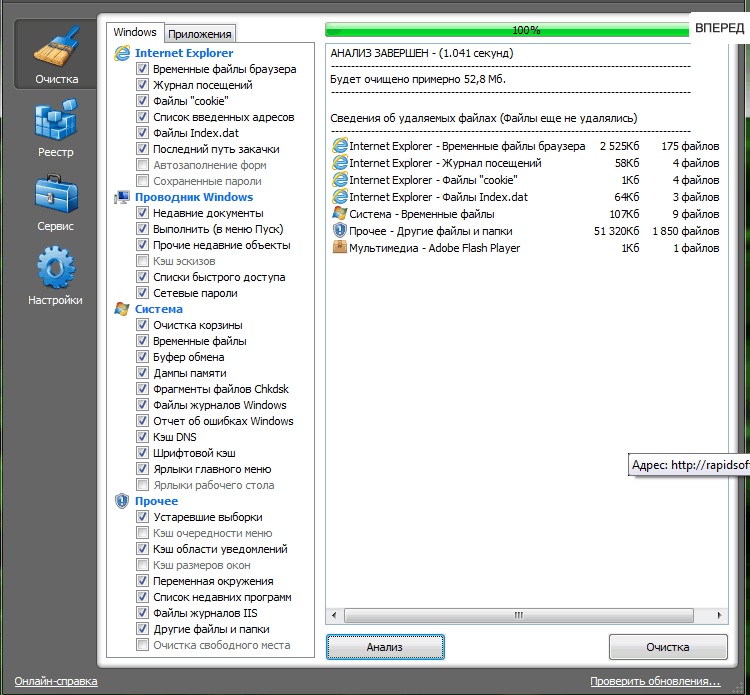
Task: Uncheck Сетевые пароли
Action: coord(142,293)
